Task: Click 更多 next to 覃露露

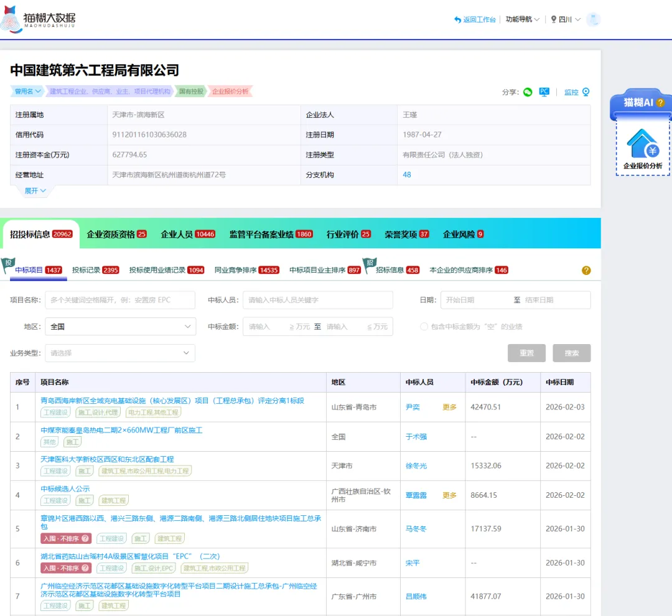Action: click(x=449, y=495)
